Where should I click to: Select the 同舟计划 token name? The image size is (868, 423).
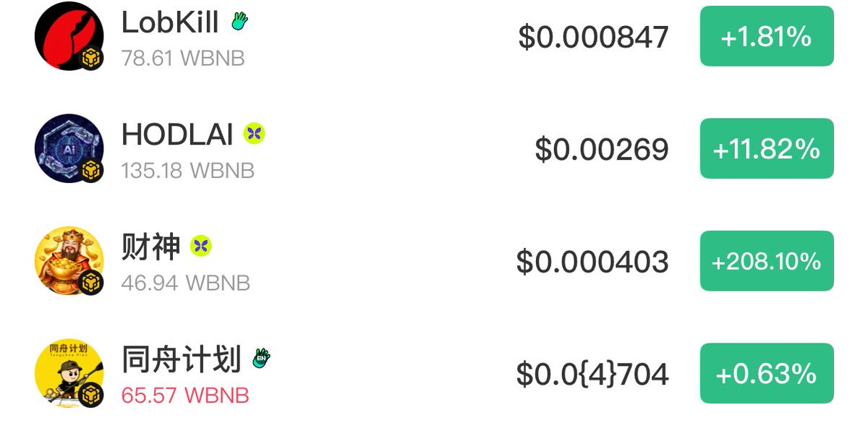pyautogui.click(x=181, y=359)
